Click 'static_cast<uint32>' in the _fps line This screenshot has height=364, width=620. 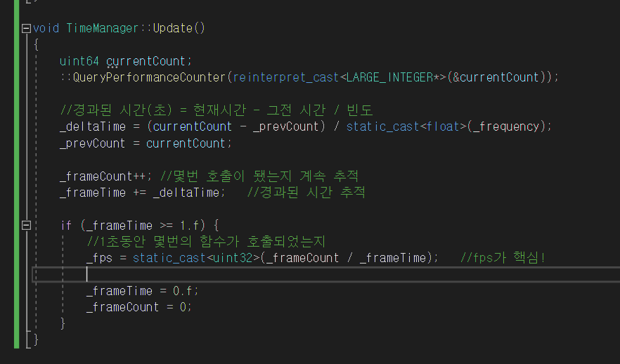(x=196, y=258)
